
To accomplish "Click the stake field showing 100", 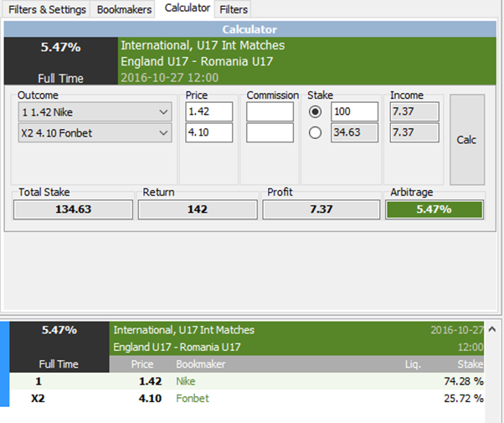I will pyautogui.click(x=354, y=111).
